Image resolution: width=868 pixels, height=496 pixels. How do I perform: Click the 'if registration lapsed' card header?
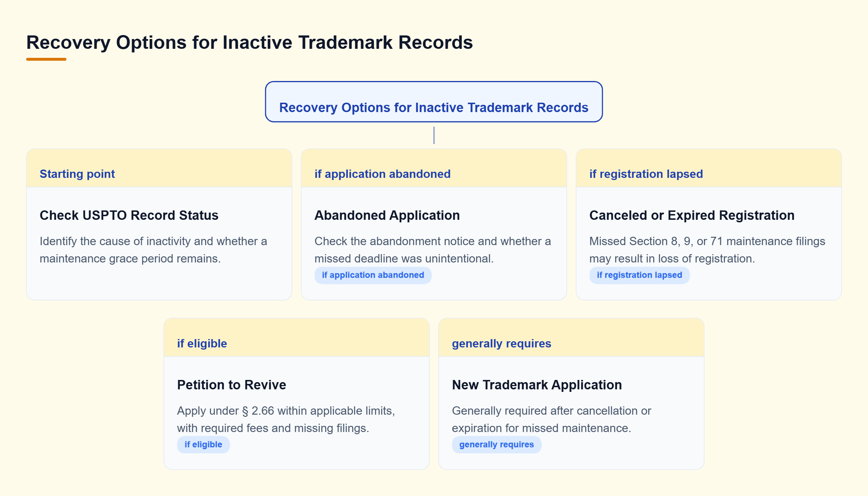pos(709,168)
